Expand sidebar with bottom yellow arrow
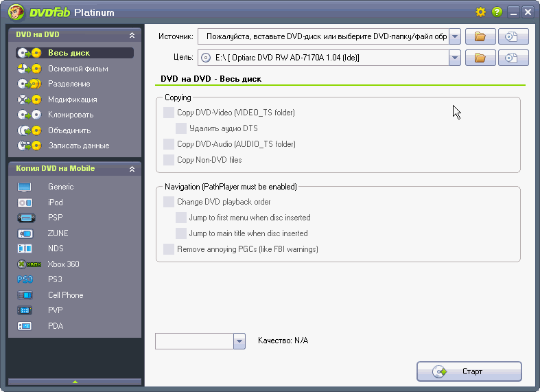Image resolution: width=540 pixels, height=392 pixels. [75, 382]
